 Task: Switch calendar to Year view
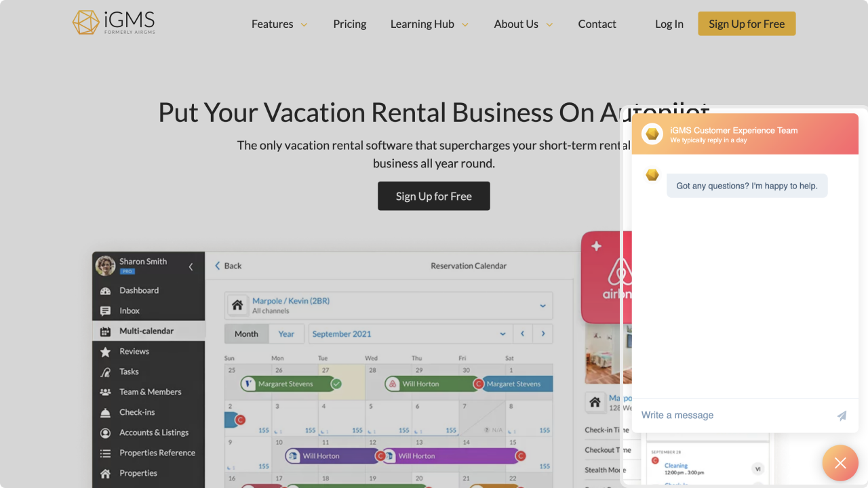click(x=286, y=334)
